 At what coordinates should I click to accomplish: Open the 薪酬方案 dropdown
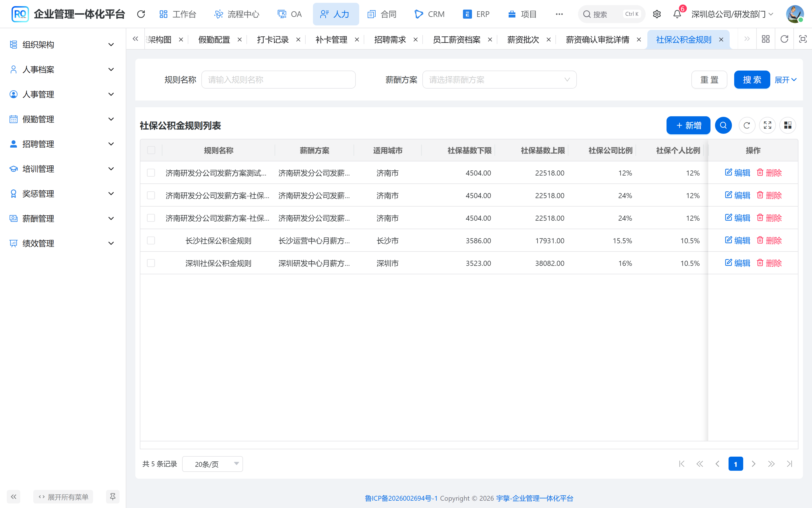pyautogui.click(x=499, y=80)
